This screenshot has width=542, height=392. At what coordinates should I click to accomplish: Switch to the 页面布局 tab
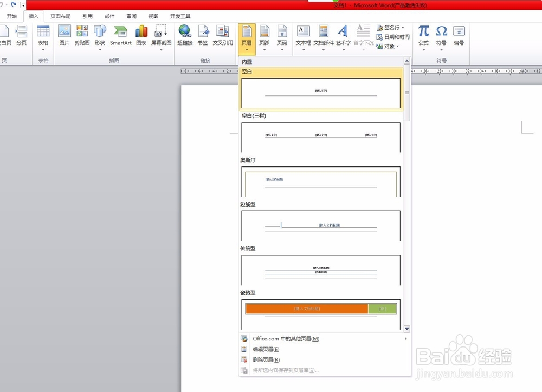61,16
